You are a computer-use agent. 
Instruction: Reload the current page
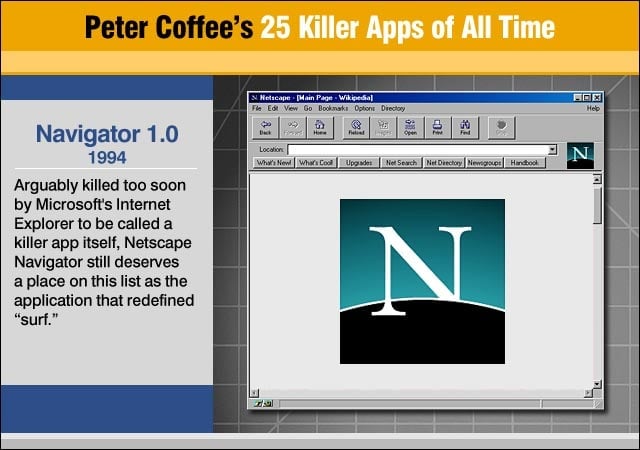click(356, 127)
